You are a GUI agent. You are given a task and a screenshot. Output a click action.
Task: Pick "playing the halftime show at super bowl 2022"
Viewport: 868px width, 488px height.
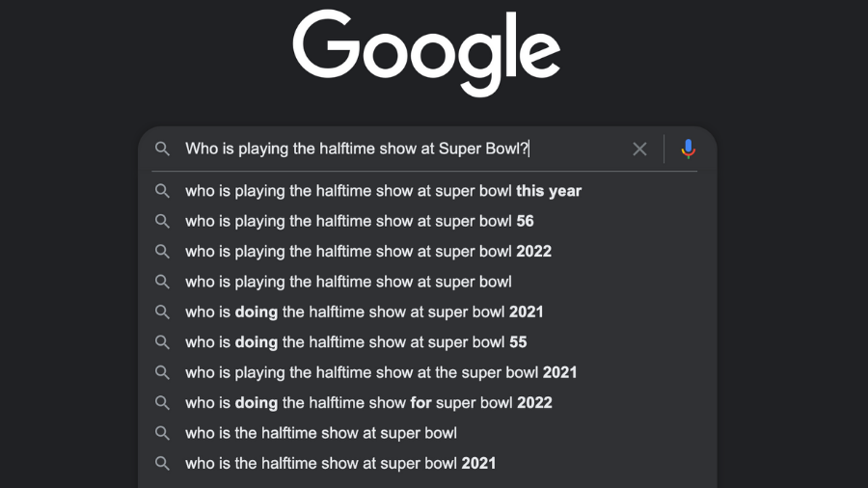tap(367, 252)
